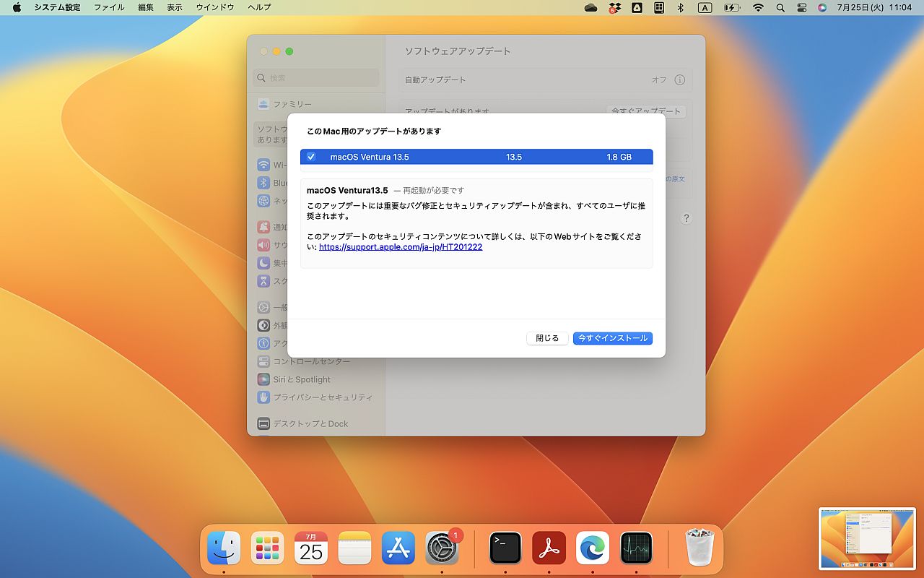Open Terminal from the Dock
The image size is (924, 578).
[x=505, y=548]
